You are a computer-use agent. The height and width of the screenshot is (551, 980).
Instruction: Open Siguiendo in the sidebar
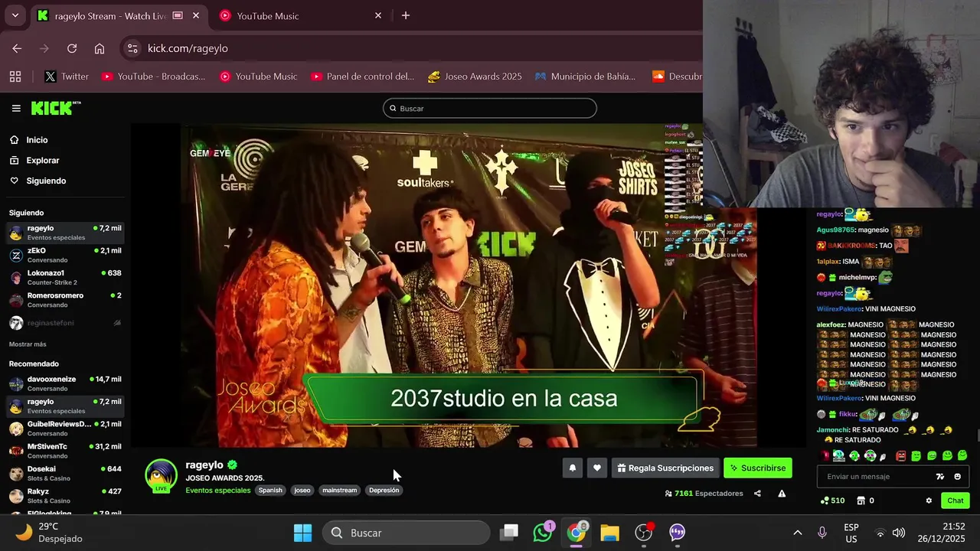46,181
